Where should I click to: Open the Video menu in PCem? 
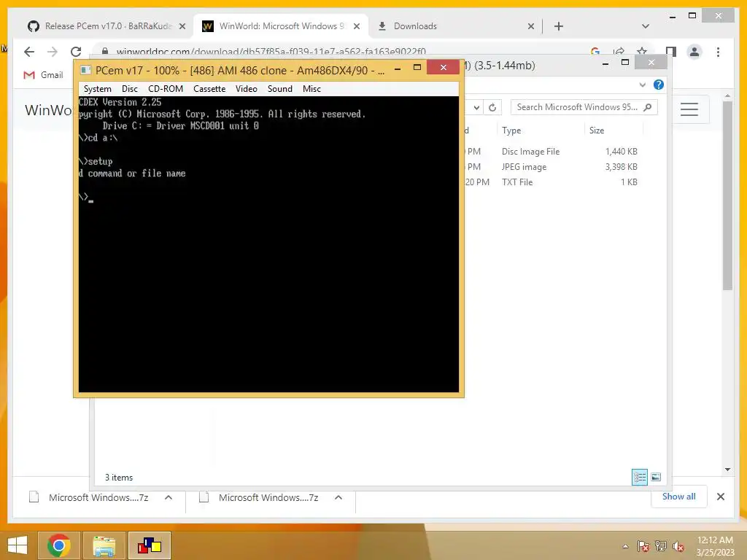(x=246, y=89)
